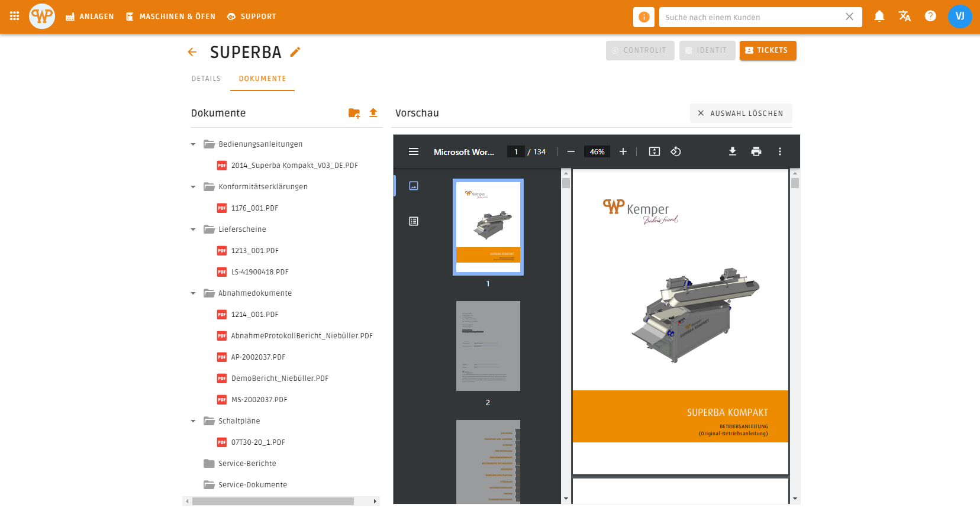Viewport: 980px width, 511px height.
Task: Show PDF document outline view
Action: tap(414, 221)
